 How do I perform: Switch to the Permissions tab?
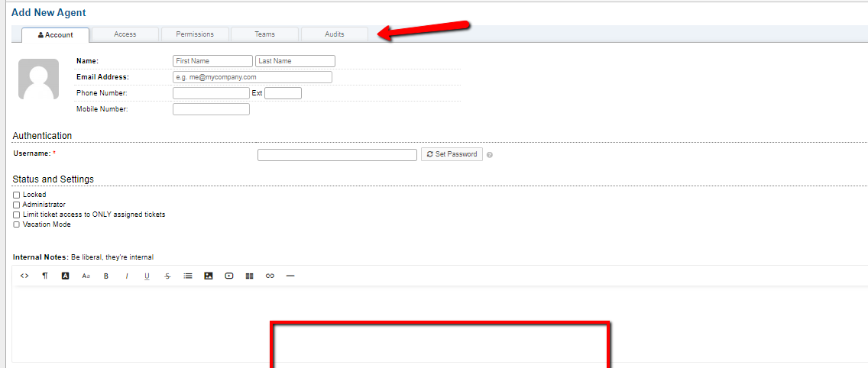[195, 34]
